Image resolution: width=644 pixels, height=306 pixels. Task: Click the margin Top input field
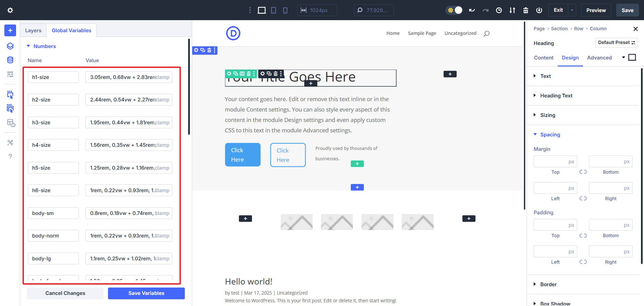point(555,162)
